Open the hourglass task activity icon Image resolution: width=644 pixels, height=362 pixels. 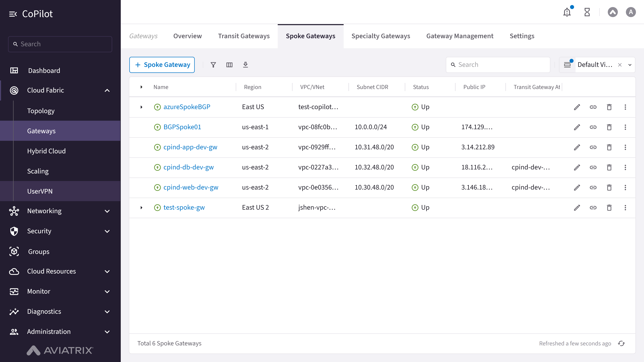pos(587,12)
